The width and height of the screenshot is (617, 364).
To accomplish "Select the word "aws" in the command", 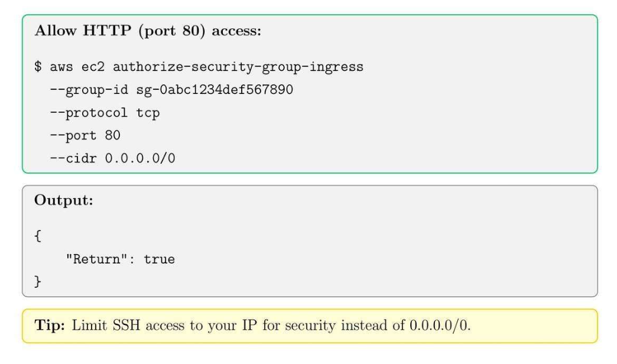I will (61, 67).
